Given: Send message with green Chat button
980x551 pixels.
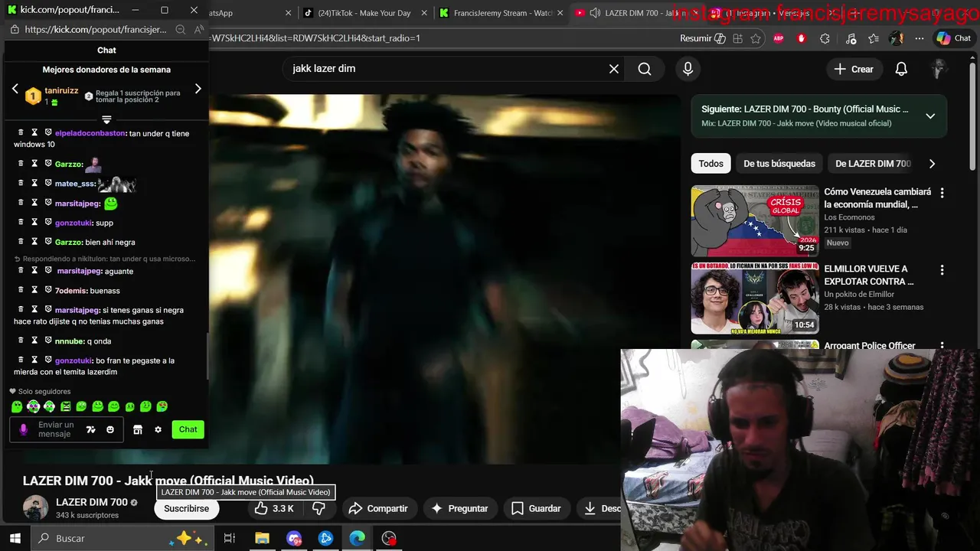Looking at the screenshot, I should (188, 429).
